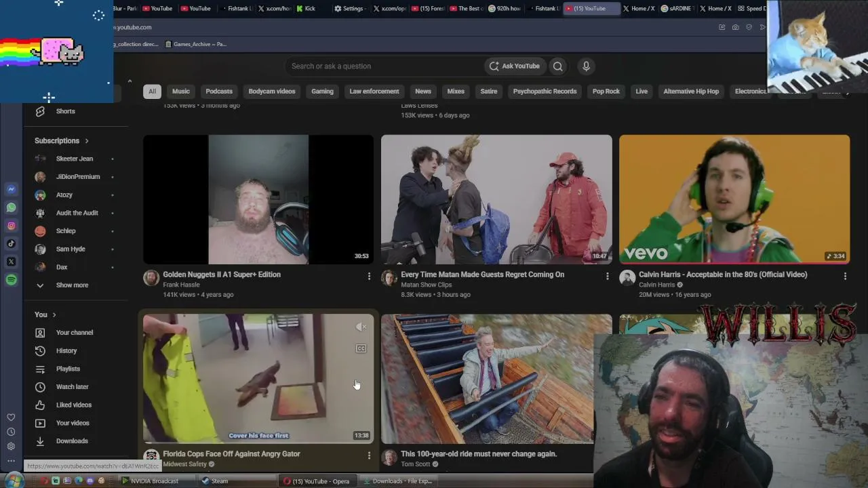Select the Alternative Hip Hop filter chip
The image size is (868, 488).
tap(691, 91)
